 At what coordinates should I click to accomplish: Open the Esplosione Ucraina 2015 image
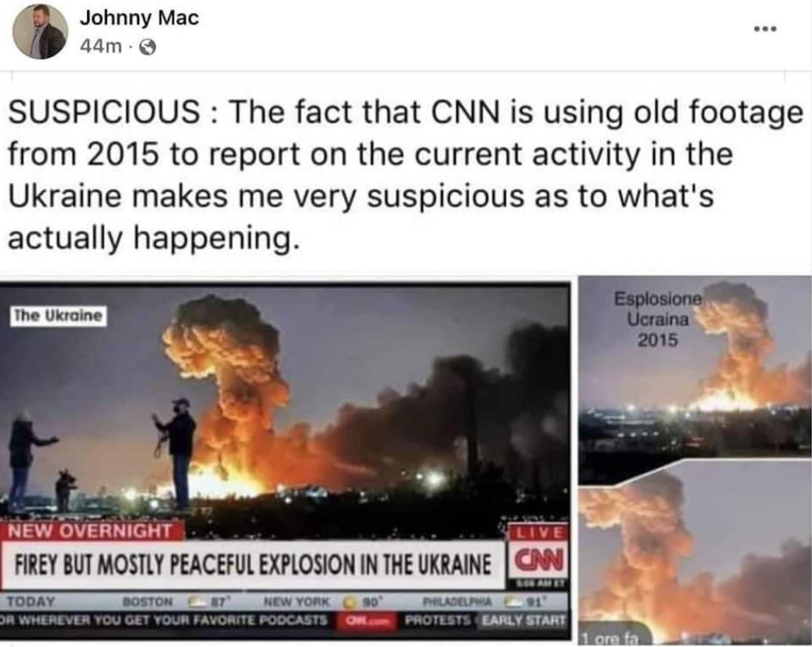tap(695, 380)
